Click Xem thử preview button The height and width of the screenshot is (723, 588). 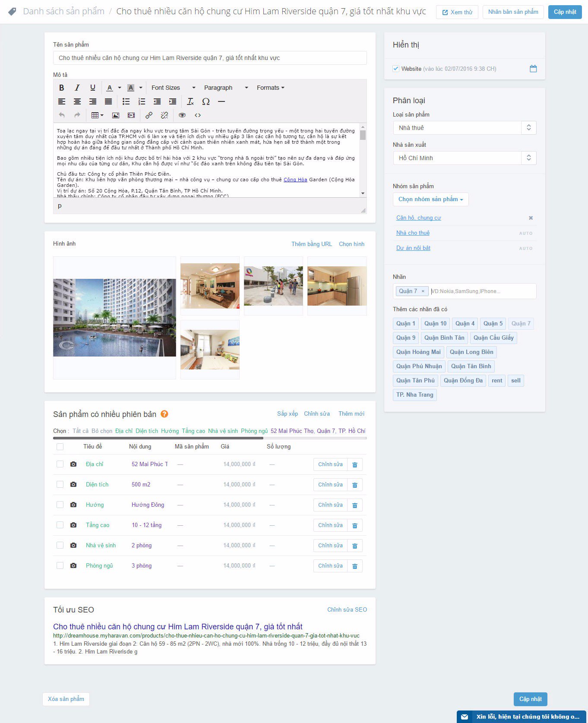click(x=457, y=12)
